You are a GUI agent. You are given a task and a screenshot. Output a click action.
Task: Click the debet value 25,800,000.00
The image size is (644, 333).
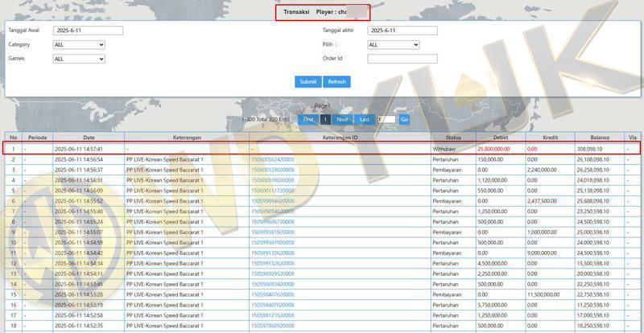(x=493, y=149)
